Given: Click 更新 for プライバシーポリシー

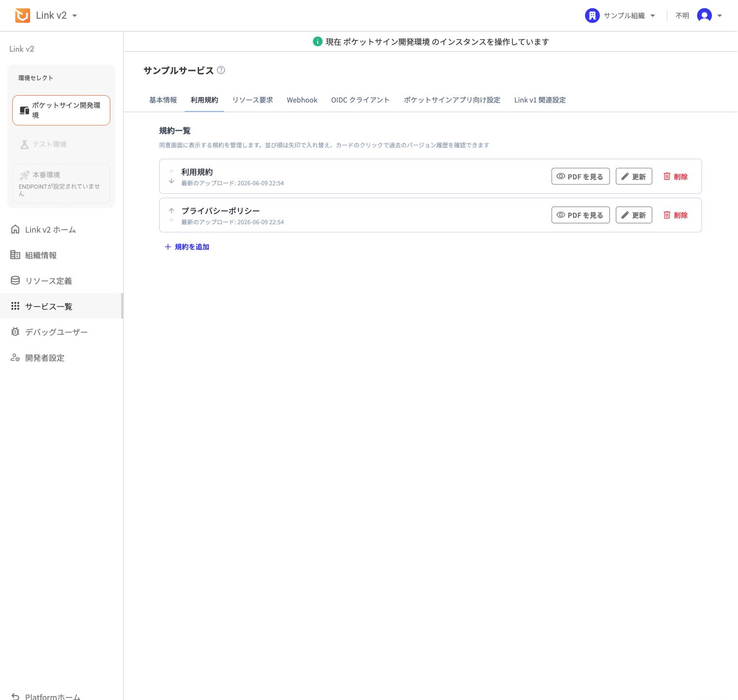Looking at the screenshot, I should 634,215.
